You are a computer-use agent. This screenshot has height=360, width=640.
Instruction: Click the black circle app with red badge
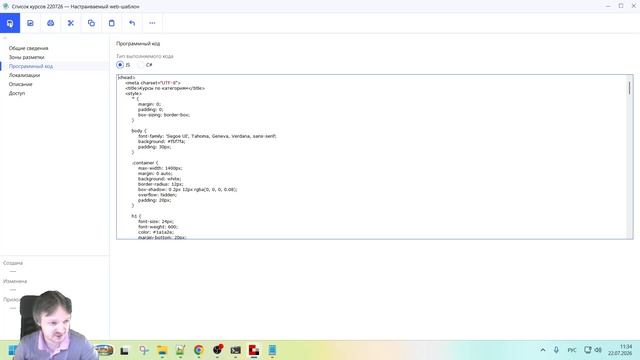tap(218, 350)
